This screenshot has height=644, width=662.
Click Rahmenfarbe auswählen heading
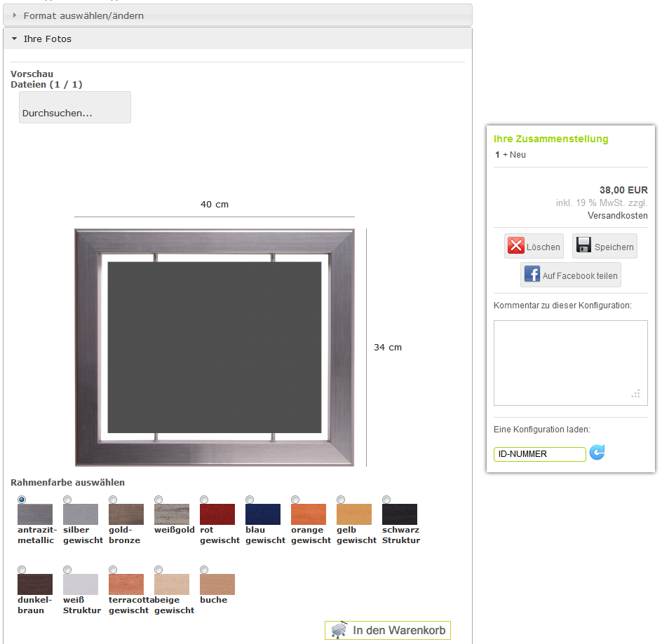[67, 482]
